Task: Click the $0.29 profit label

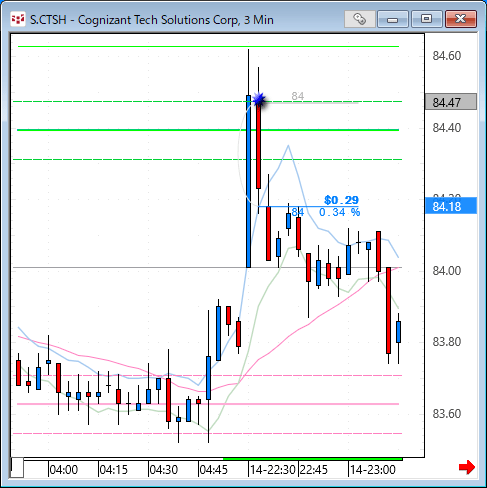Action: click(341, 200)
